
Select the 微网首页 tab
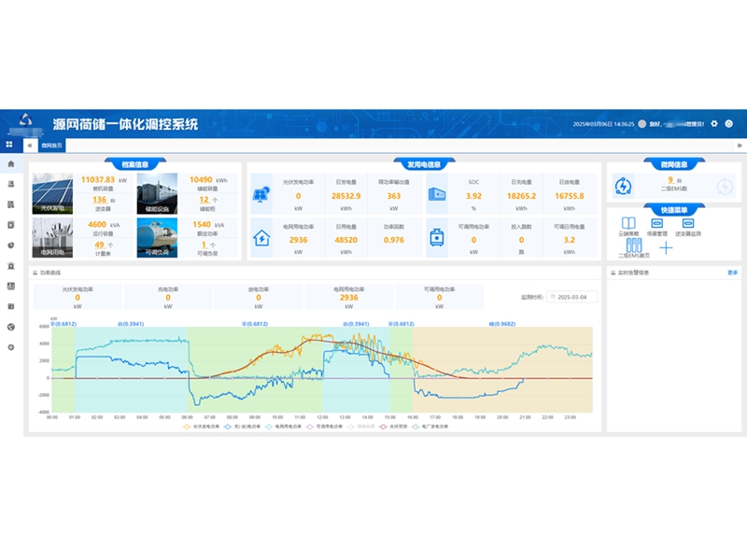pyautogui.click(x=52, y=146)
